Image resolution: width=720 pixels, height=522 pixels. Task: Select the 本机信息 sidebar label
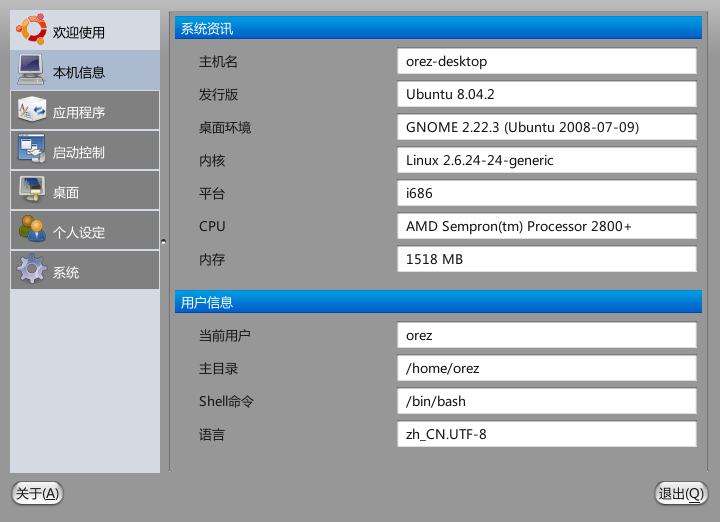pyautogui.click(x=79, y=73)
